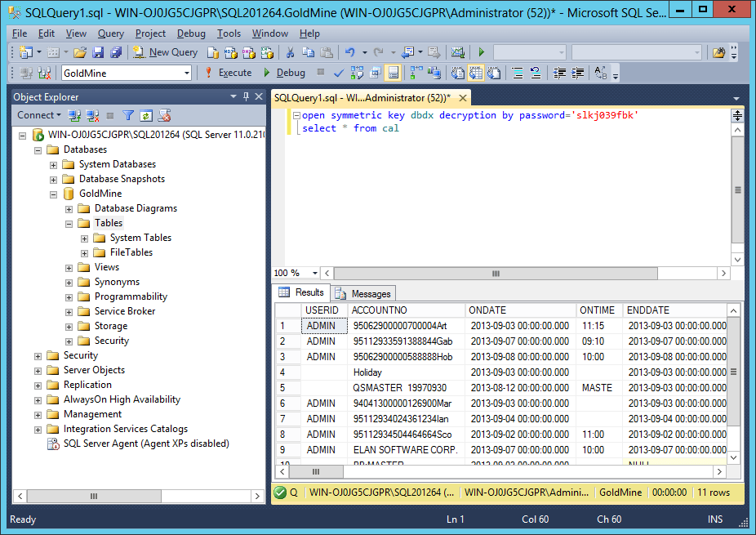Click the Undo arrow icon

(349, 52)
